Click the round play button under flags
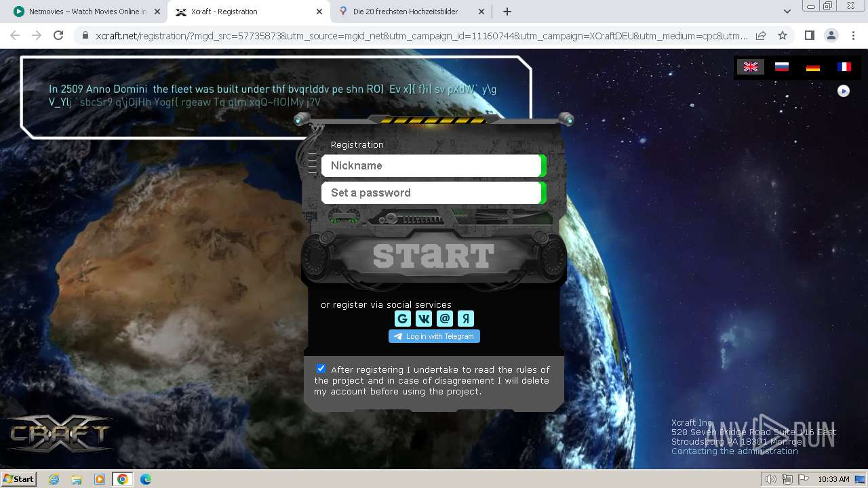This screenshot has width=868, height=488. click(844, 91)
